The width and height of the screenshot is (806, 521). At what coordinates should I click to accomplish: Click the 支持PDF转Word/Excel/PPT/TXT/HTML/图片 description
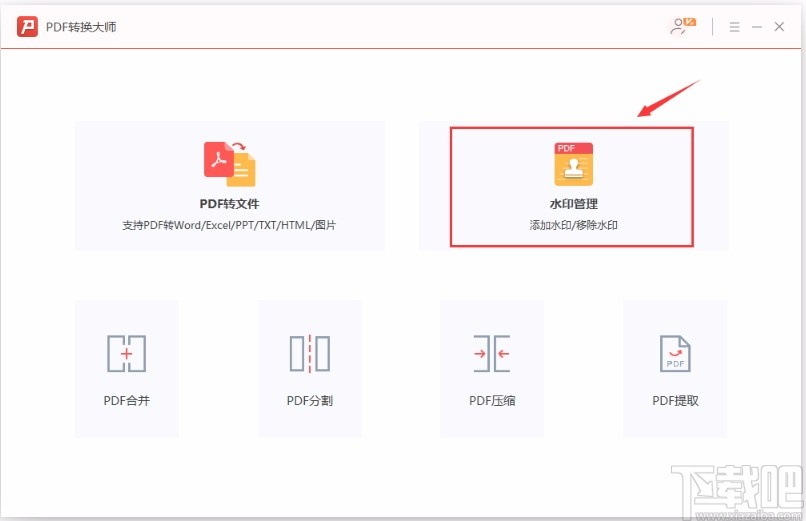[229, 225]
